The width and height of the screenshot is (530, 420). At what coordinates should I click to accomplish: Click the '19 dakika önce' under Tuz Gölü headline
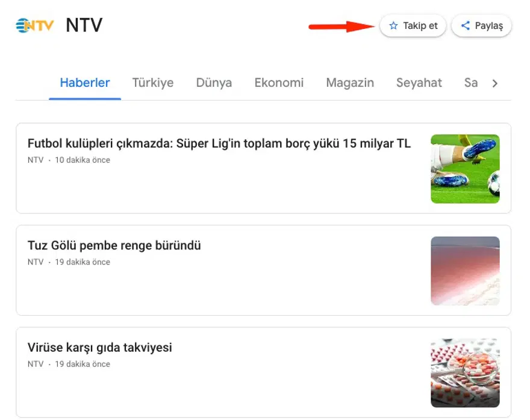(x=83, y=262)
